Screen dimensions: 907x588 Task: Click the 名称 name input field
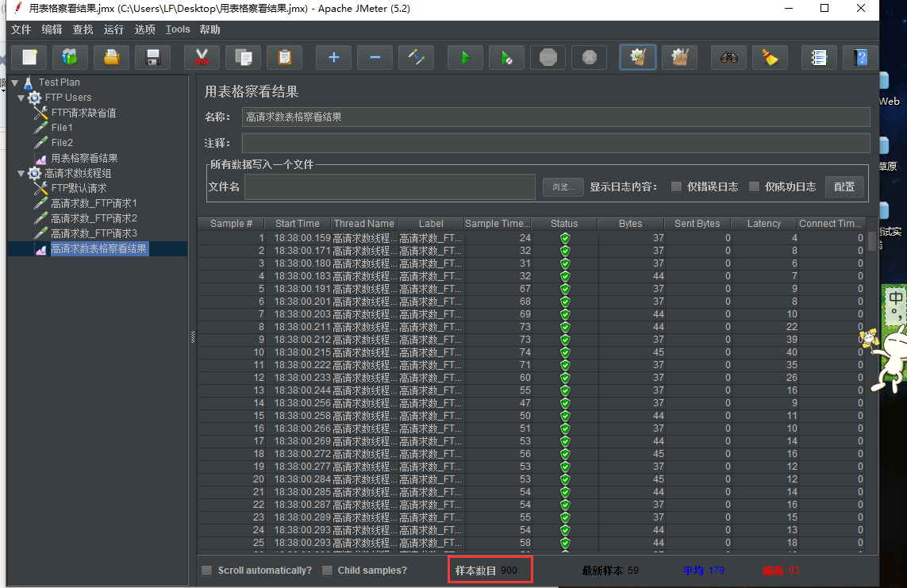pyautogui.click(x=556, y=117)
